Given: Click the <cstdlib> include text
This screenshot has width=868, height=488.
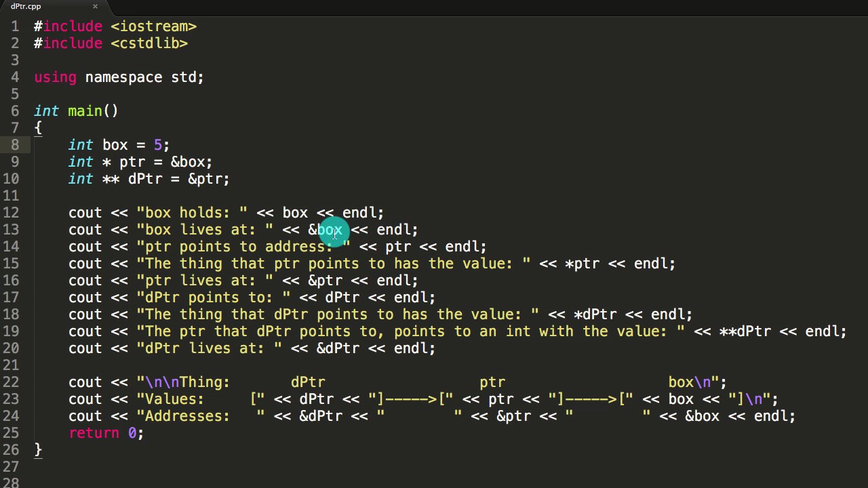Looking at the screenshot, I should (149, 43).
